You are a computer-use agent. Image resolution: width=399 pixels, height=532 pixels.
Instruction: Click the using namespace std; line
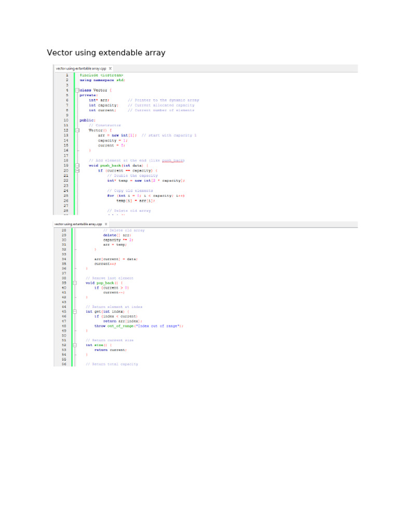click(102, 81)
